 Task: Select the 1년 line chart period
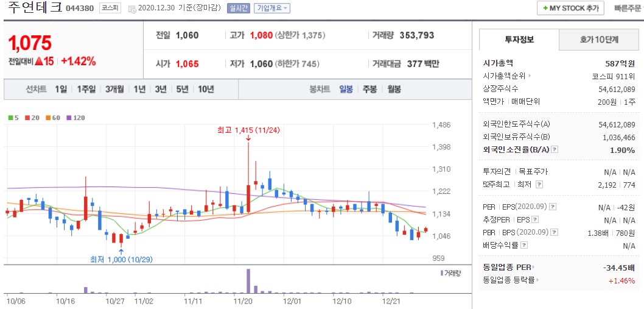pyautogui.click(x=139, y=89)
